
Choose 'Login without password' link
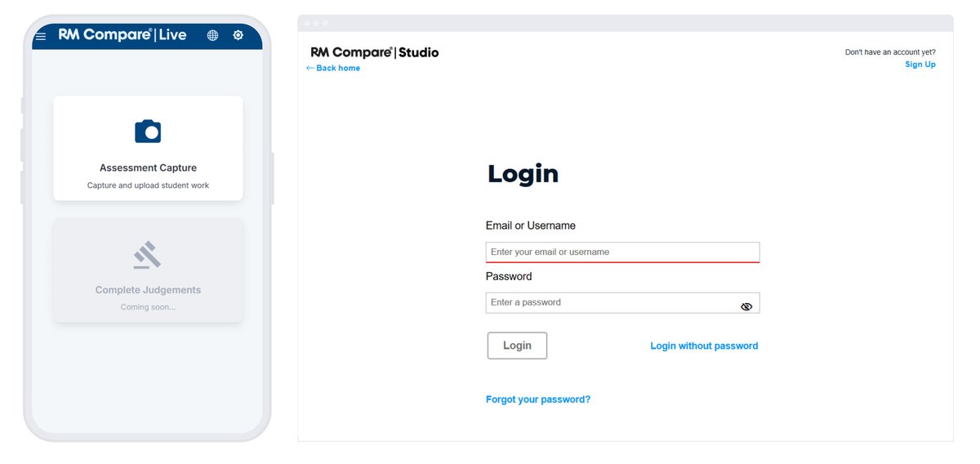click(704, 346)
